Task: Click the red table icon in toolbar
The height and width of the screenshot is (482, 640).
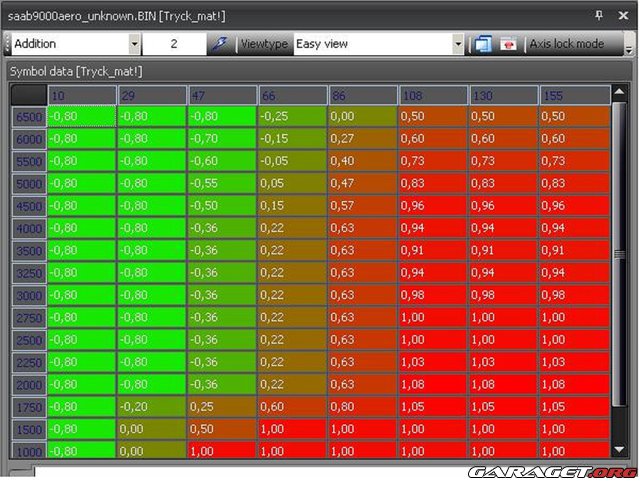Action: coord(509,44)
